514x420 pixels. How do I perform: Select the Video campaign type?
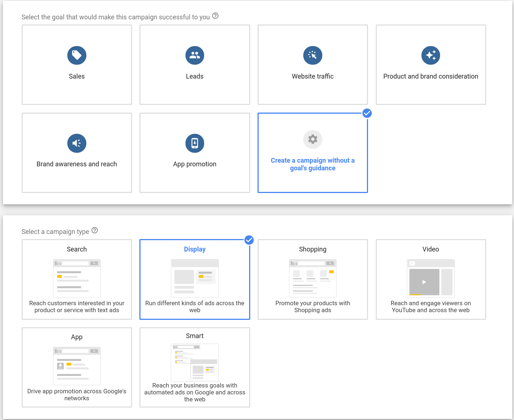[431, 280]
